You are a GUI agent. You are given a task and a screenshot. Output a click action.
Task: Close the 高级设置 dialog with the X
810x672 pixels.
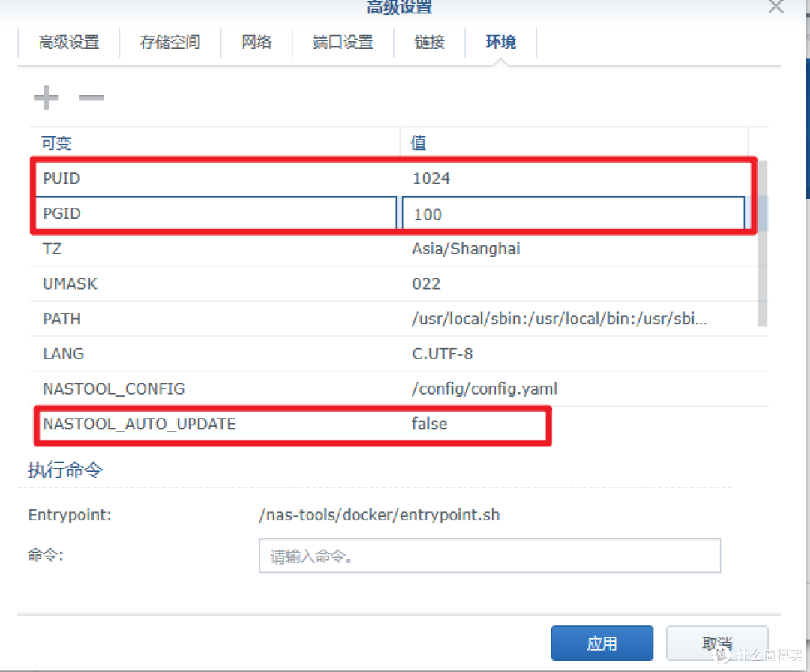(x=775, y=8)
